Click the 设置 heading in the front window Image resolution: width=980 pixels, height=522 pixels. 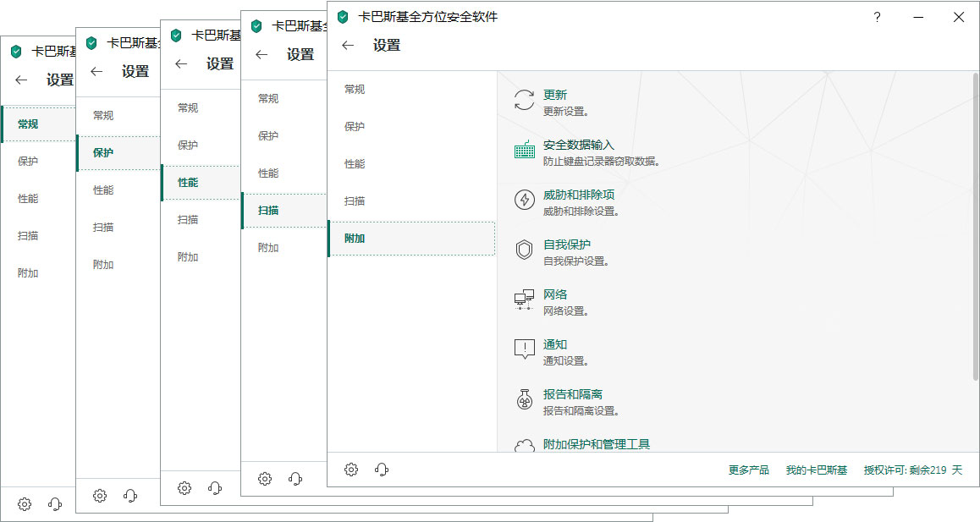(x=386, y=45)
